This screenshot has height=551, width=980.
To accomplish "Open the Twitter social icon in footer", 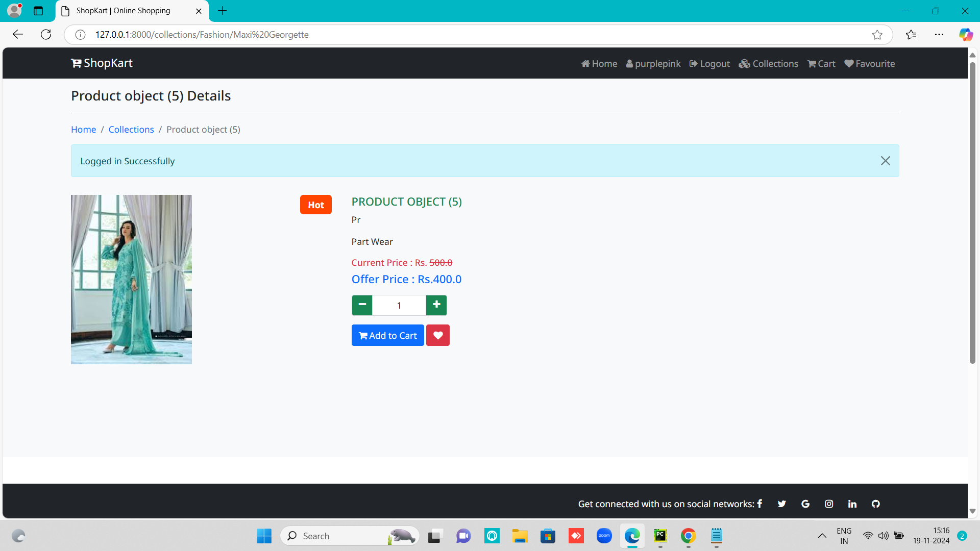I will click(x=782, y=504).
